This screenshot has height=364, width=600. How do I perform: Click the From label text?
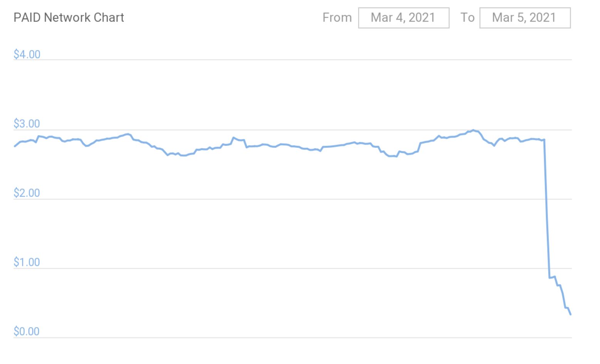337,18
